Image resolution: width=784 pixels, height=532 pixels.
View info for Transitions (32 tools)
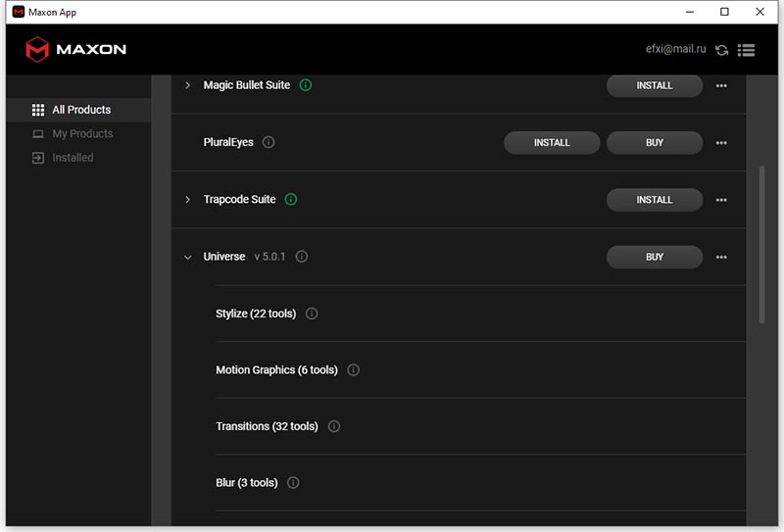334,426
